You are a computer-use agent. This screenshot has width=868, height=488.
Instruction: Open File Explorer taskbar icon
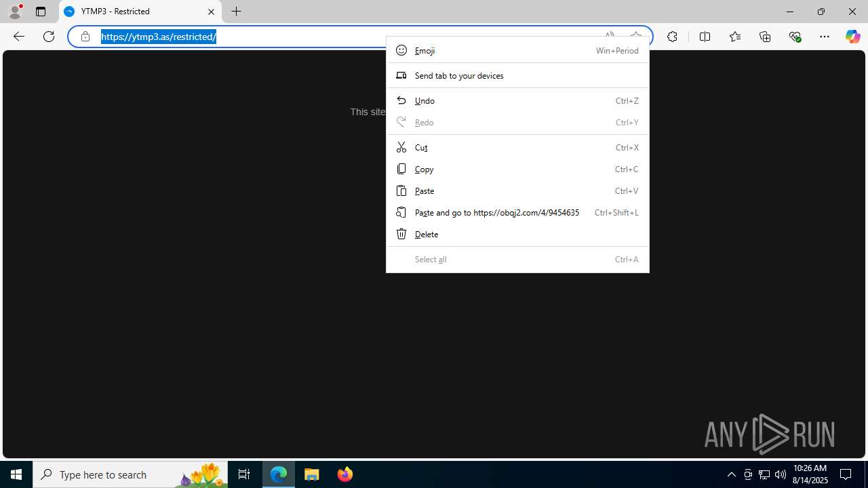pos(312,474)
